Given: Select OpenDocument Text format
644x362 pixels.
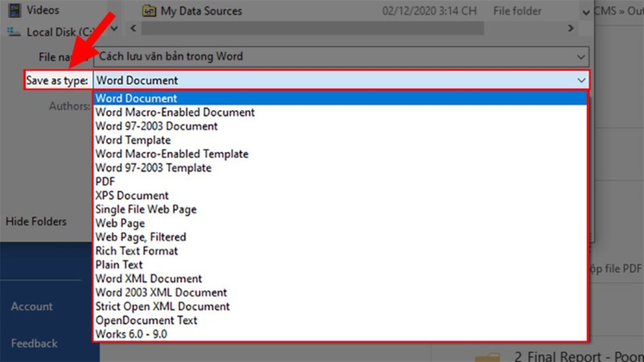Looking at the screenshot, I should (x=145, y=320).
